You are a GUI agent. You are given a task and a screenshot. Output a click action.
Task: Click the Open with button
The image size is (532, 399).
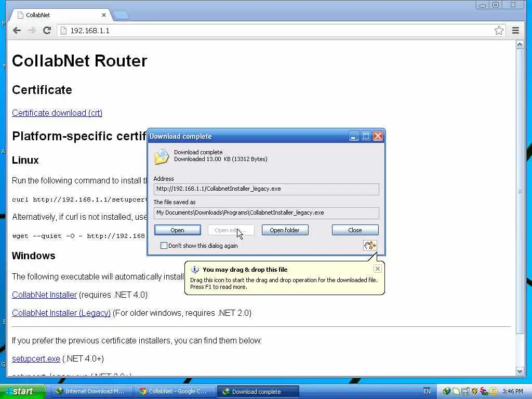pos(231,230)
